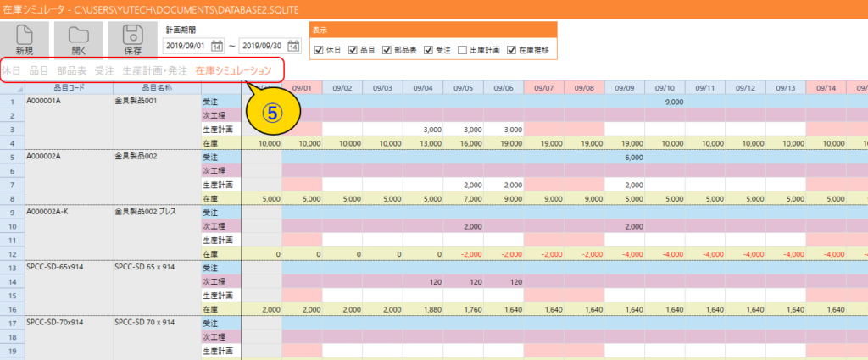Select the 09/07 date column header
Viewport: 868px width, 360px height.
click(x=543, y=87)
